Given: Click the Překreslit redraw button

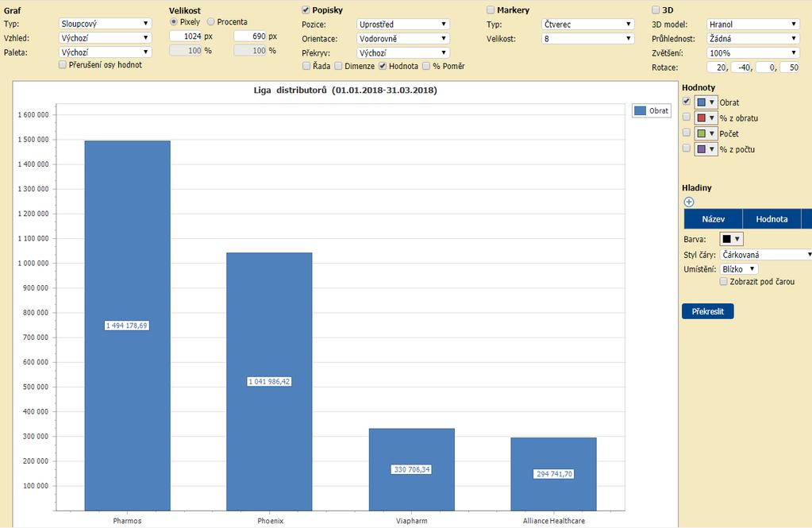Looking at the screenshot, I should [x=707, y=311].
